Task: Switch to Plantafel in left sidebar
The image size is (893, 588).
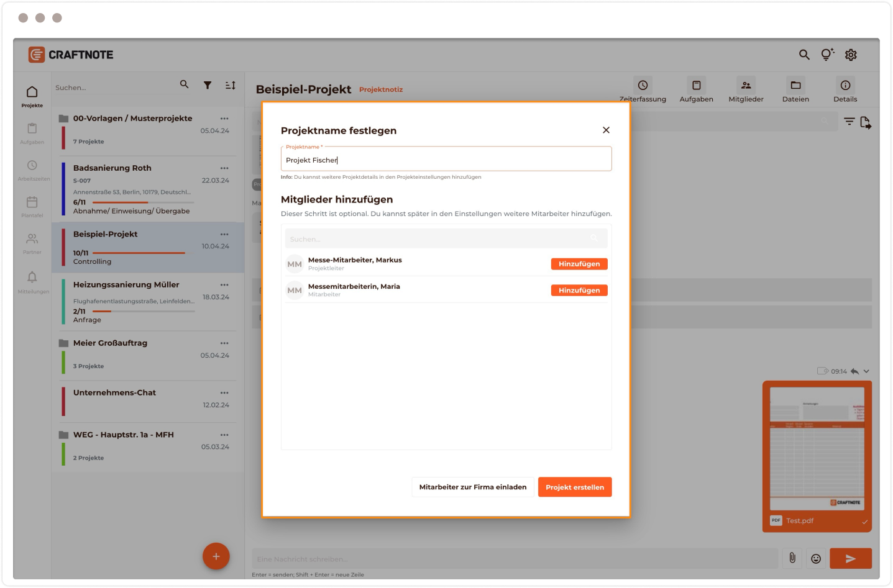Action: coord(32,206)
